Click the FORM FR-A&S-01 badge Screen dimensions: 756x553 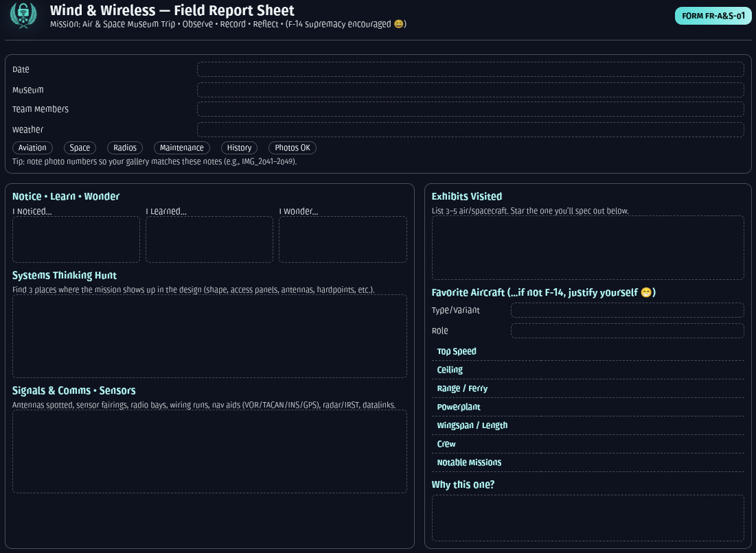tap(713, 16)
